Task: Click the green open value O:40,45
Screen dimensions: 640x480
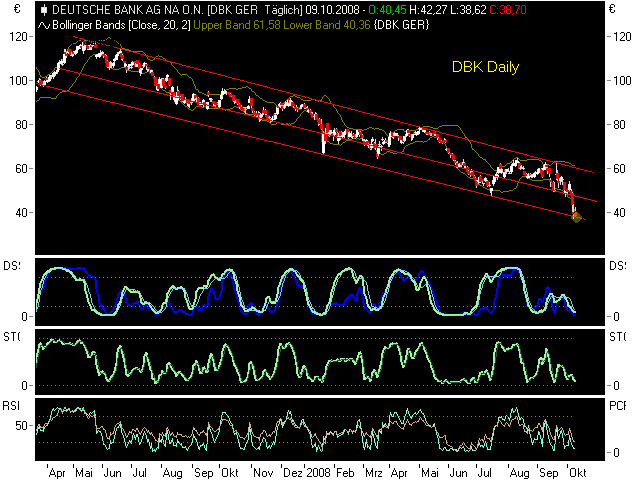Action: [387, 10]
